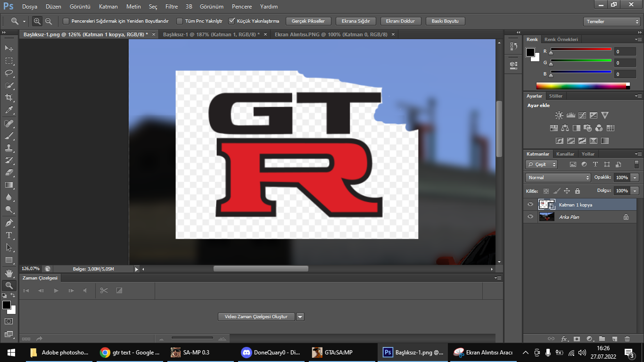
Task: Play the timeline
Action: [x=56, y=290]
